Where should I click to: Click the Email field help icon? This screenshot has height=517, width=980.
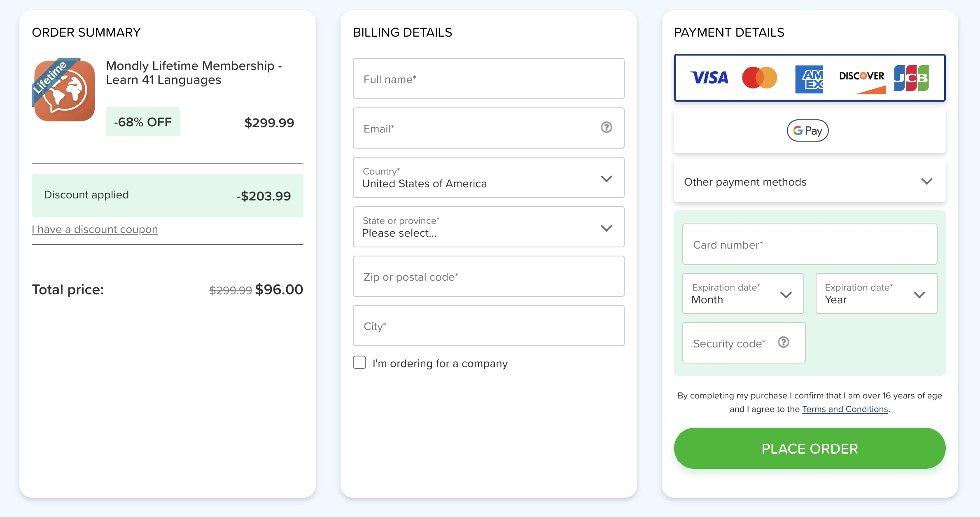[606, 128]
